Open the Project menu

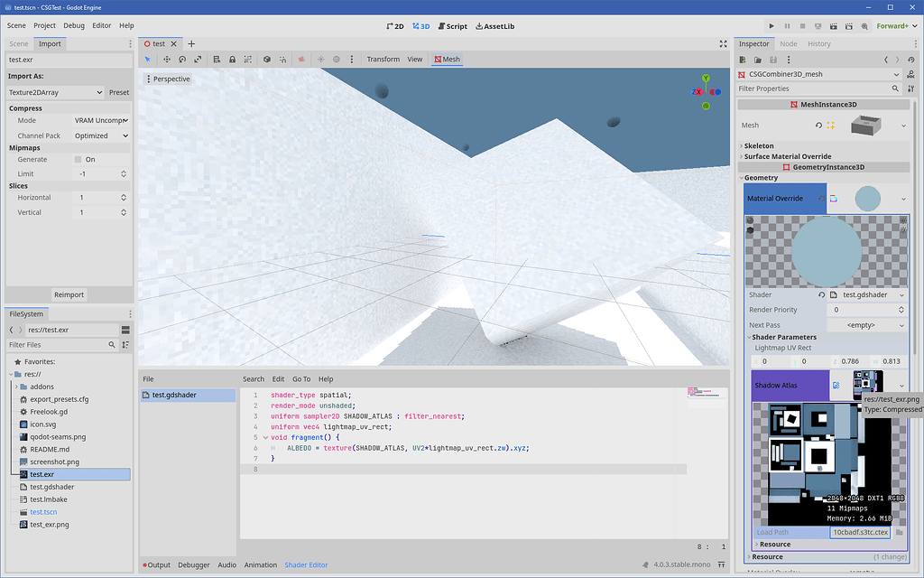coord(42,25)
